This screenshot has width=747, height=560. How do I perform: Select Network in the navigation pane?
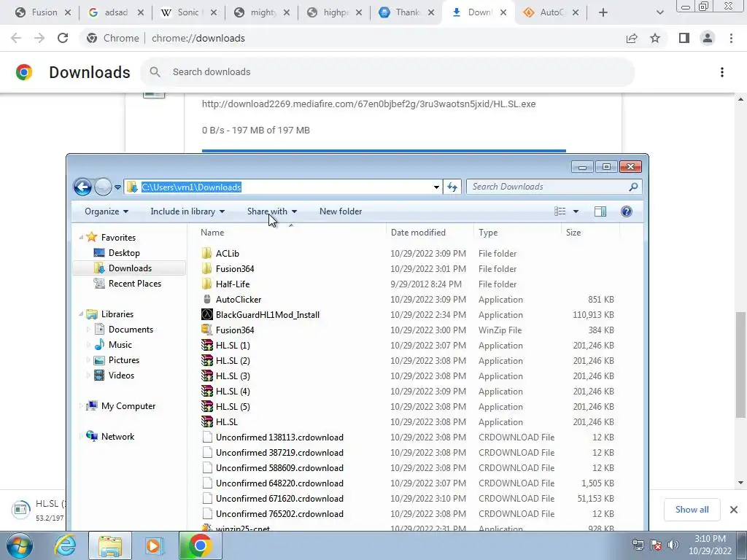coord(117,437)
